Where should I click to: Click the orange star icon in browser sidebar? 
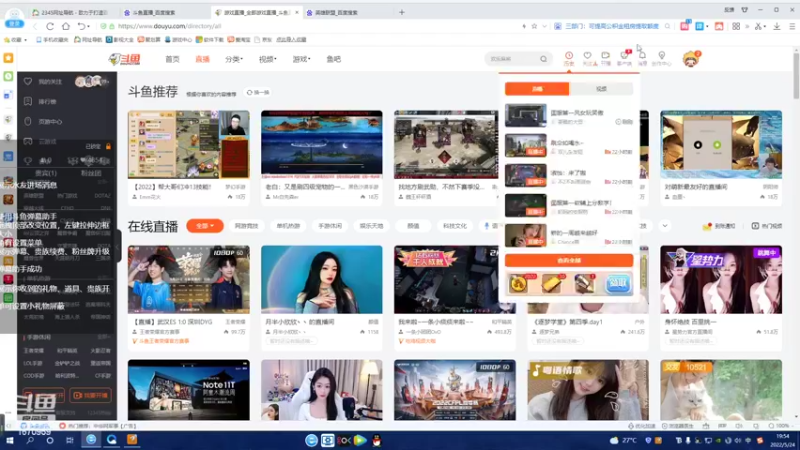click(x=8, y=58)
